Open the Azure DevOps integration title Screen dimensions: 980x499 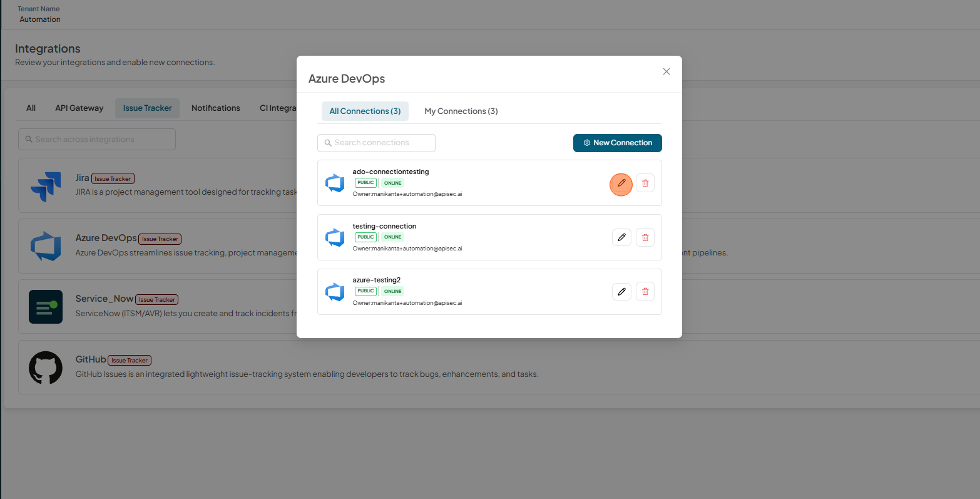pos(106,238)
